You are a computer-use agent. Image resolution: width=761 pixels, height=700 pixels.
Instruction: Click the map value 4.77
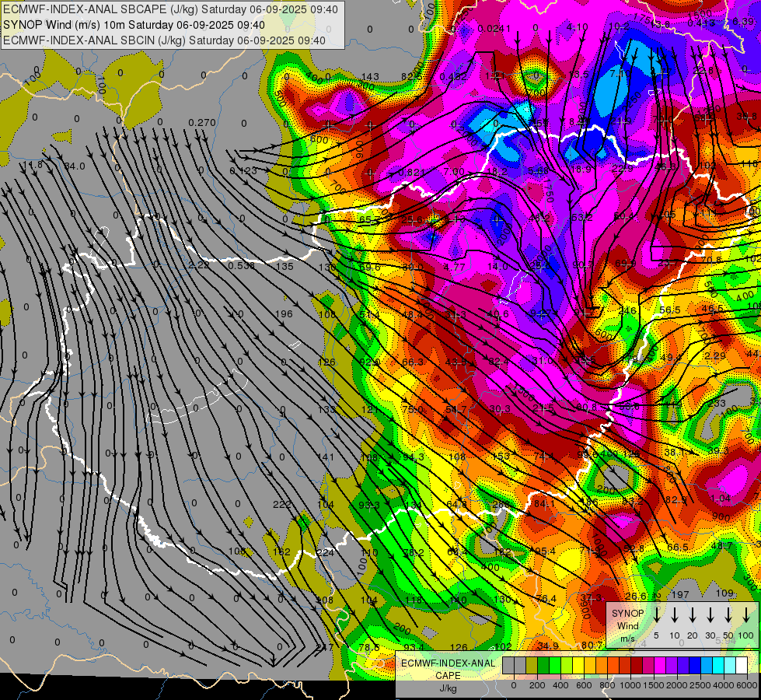[x=455, y=267]
